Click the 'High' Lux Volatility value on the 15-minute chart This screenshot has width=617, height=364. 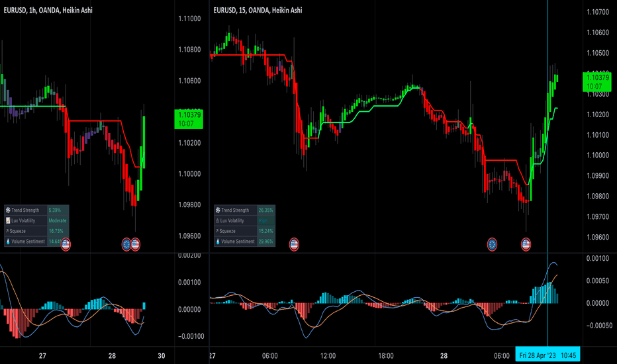[x=263, y=221]
